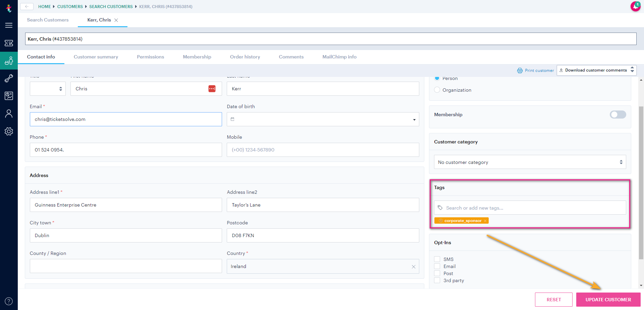Open the Country dropdown showing Ireland

[x=323, y=266]
